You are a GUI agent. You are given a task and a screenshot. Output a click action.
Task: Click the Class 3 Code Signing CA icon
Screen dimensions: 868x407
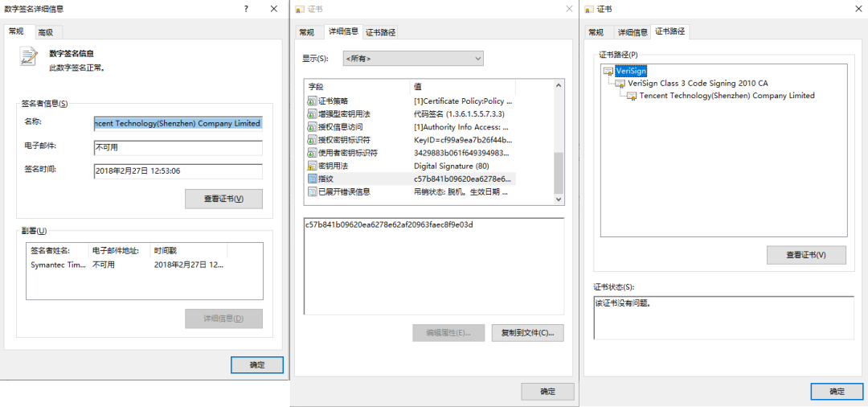tap(620, 83)
